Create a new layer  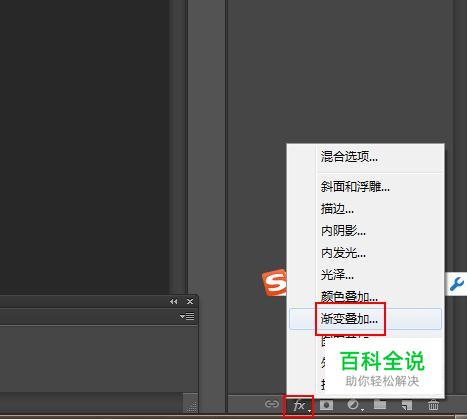click(407, 405)
